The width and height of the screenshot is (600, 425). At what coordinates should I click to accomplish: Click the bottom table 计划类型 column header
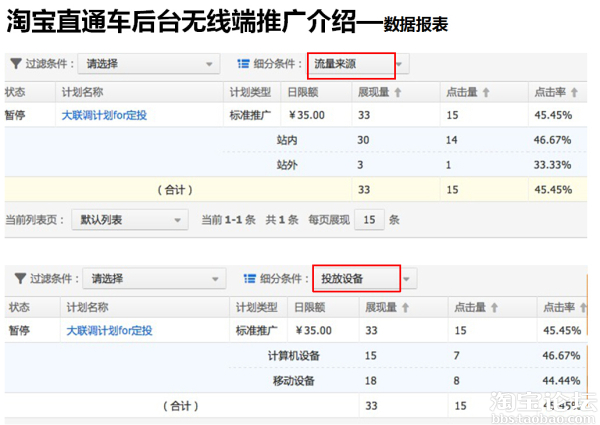pos(257,307)
